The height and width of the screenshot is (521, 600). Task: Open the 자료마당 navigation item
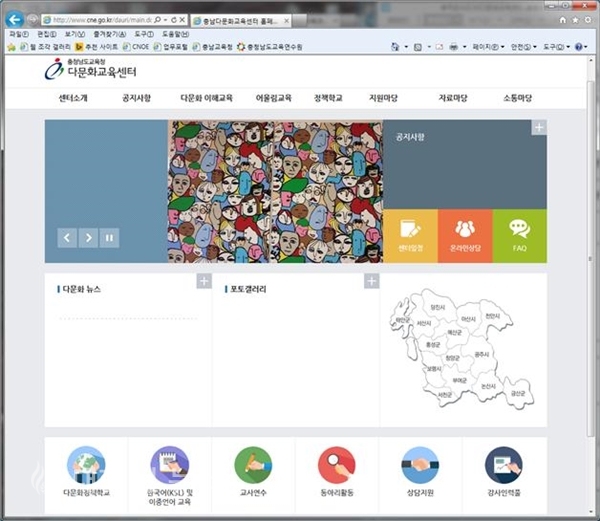(453, 98)
